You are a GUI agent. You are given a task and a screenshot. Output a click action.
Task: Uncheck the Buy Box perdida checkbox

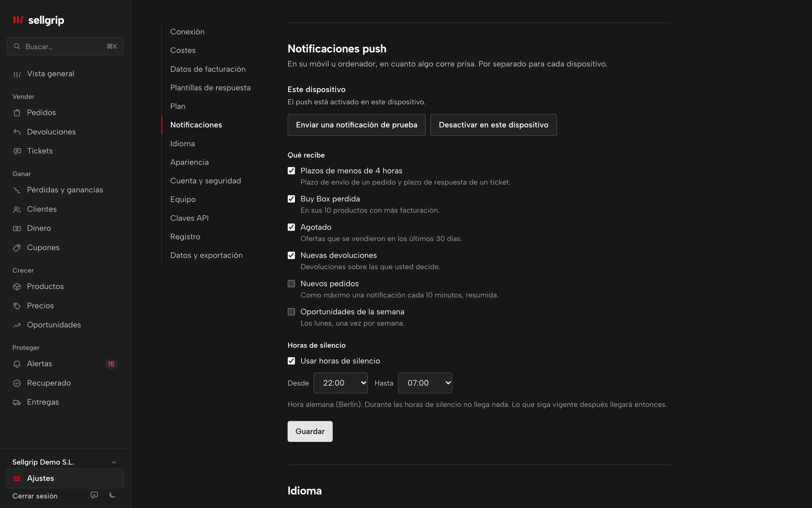coord(291,199)
